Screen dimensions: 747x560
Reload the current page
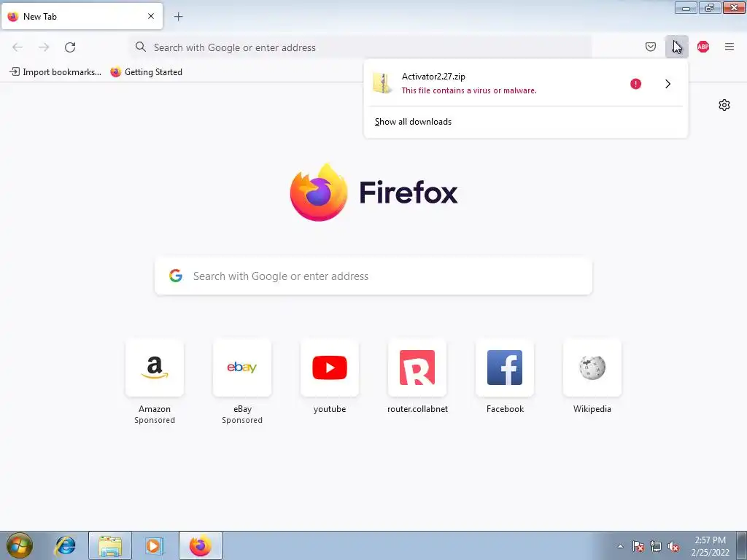click(x=70, y=47)
